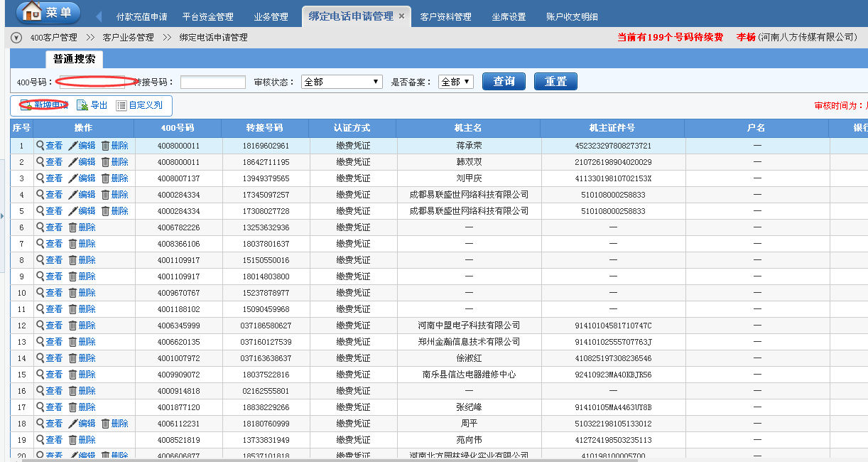Collapse the breadcrumb circle arrow expander
This screenshot has height=462, width=868.
tap(17, 38)
